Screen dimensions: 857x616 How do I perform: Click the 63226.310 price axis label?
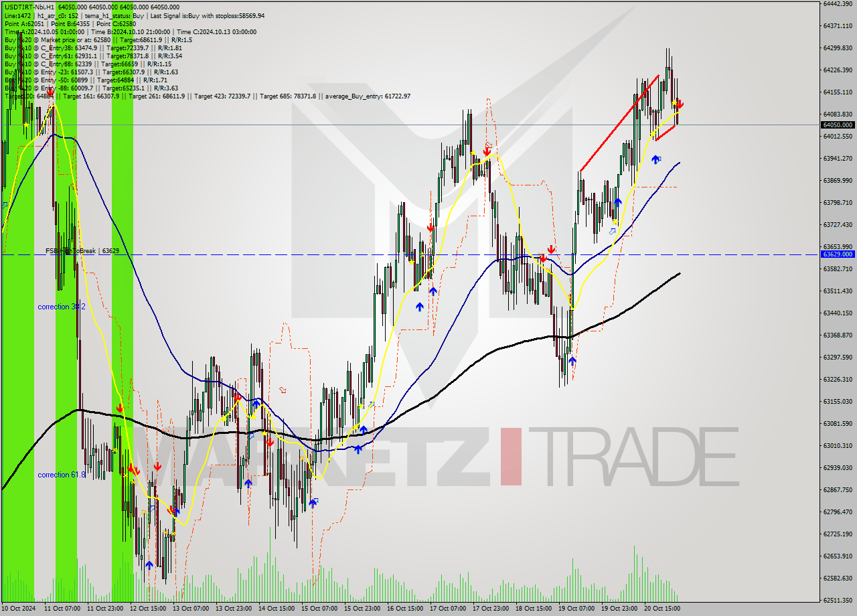point(838,379)
